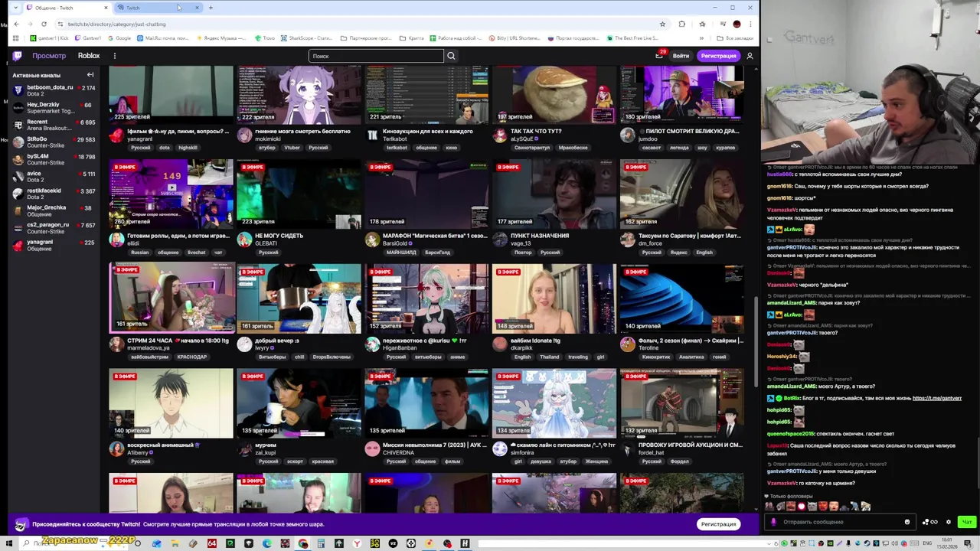Click the highskill tag under yanagrani stream
Viewport: 980px width, 551px height.
click(x=188, y=148)
